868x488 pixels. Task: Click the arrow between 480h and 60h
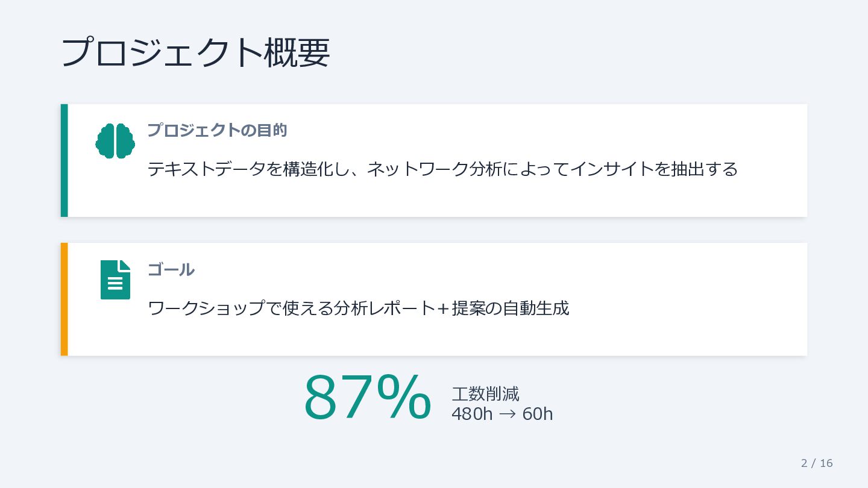pos(508,414)
